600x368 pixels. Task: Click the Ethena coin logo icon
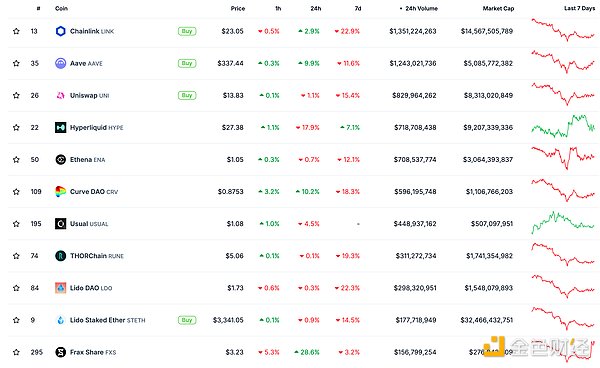coord(60,160)
